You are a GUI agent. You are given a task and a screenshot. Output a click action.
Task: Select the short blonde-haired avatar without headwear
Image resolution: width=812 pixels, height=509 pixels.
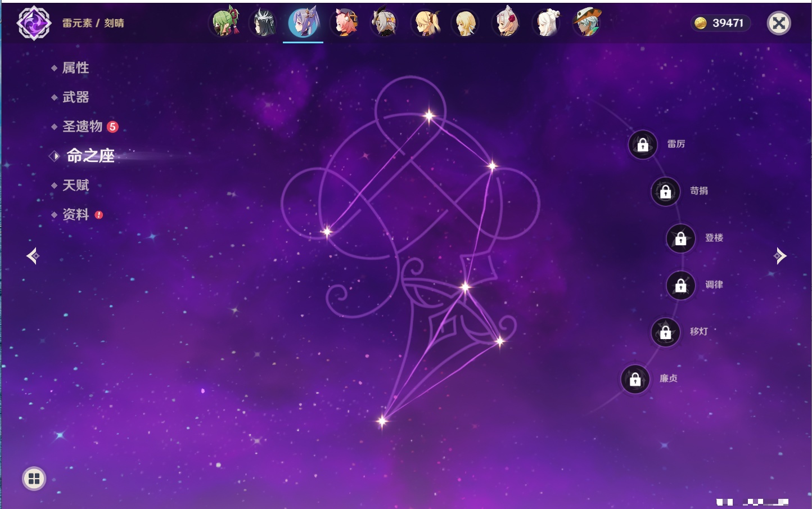(x=466, y=22)
